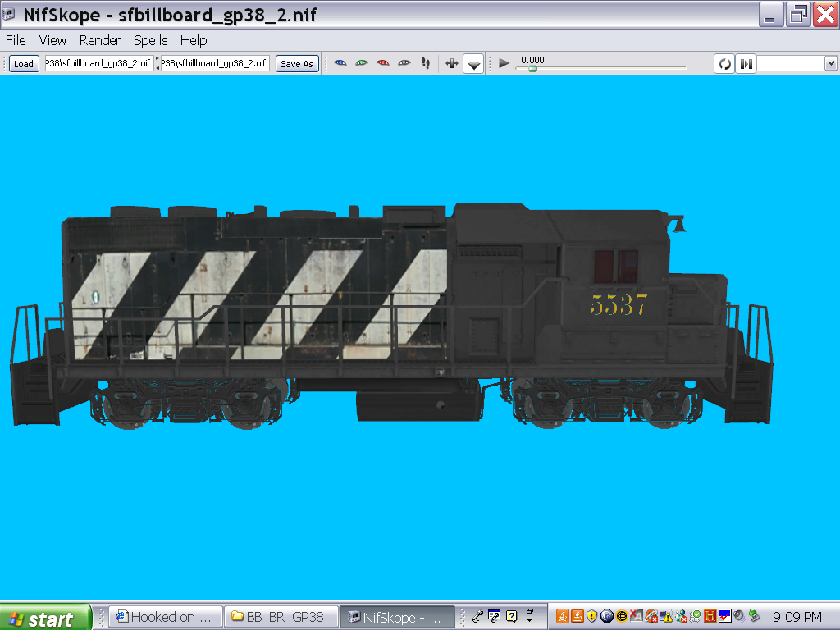Click the orange disconnected tray icon
The image size is (840, 630).
click(x=651, y=617)
